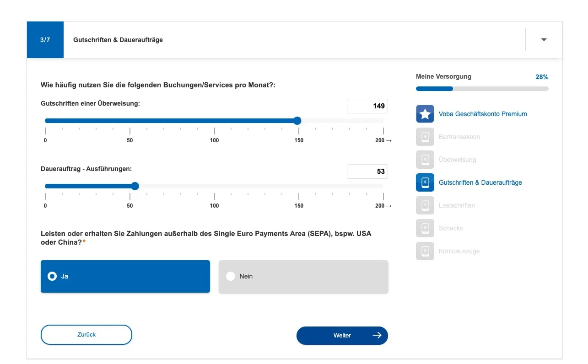Viewport: 588px width, 364px height.
Task: Click the arrow icon on the Weiter button
Action: pos(377,335)
